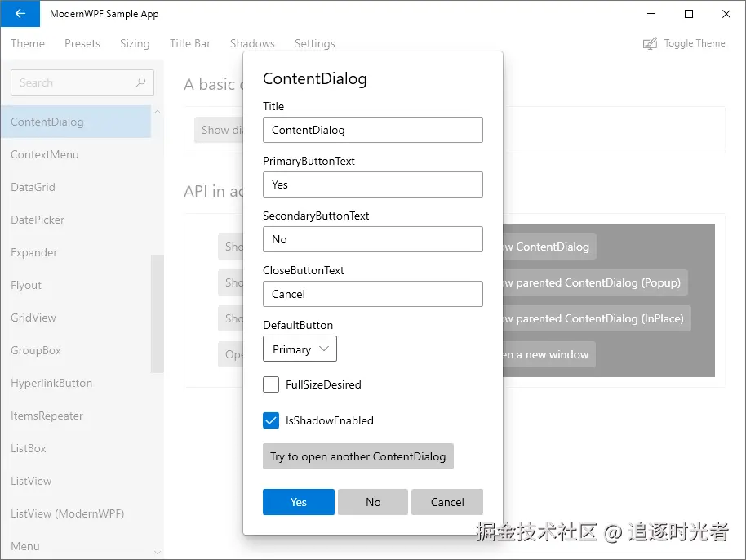Focus the SecondaryButtonText field

[x=372, y=239]
